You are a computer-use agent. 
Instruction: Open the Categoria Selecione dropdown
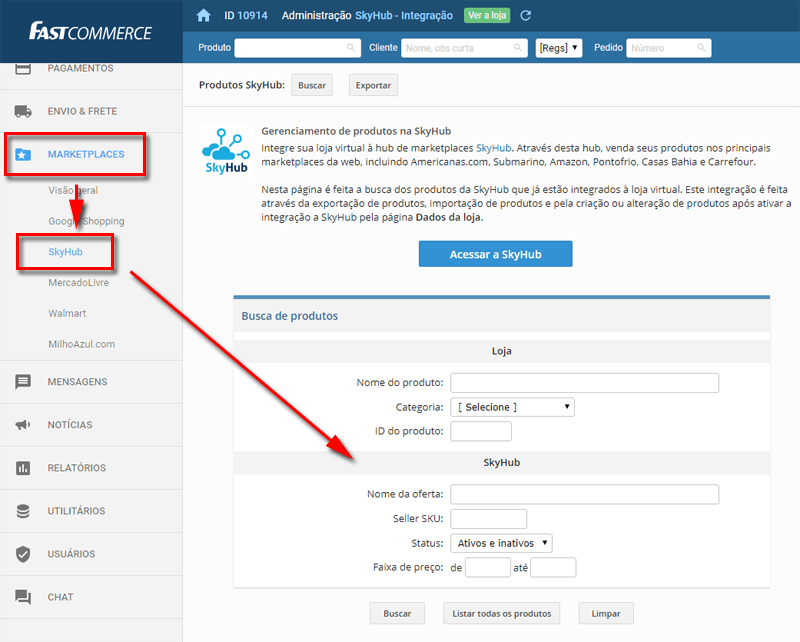pyautogui.click(x=512, y=407)
